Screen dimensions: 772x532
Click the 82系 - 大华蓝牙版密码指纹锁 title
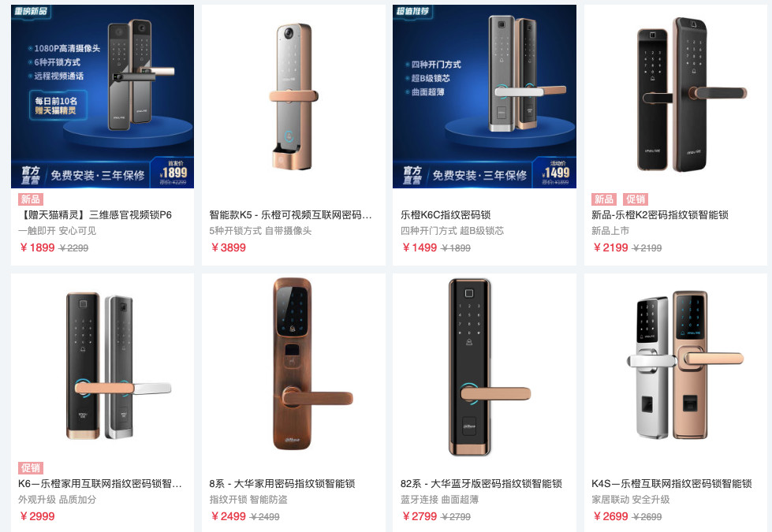coord(481,484)
